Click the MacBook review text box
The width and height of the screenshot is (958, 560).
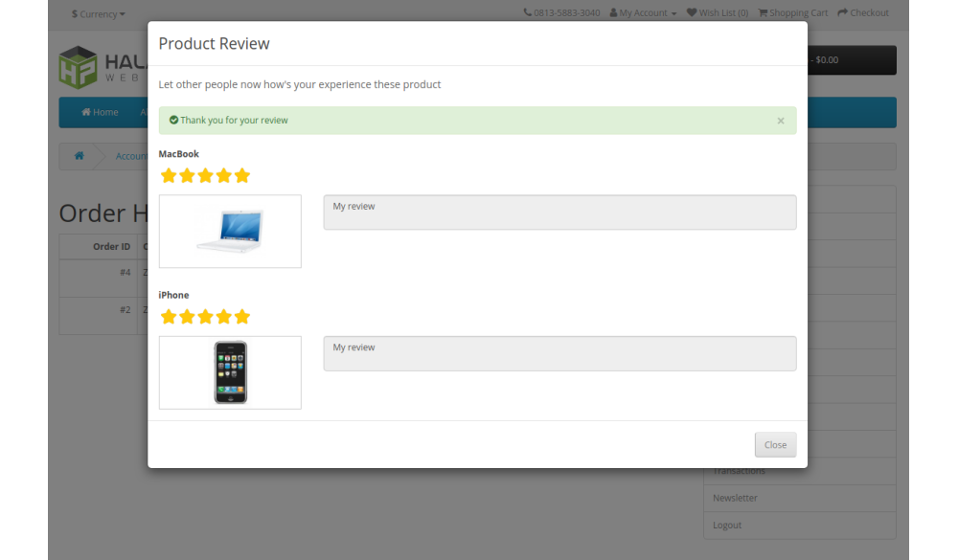point(559,213)
